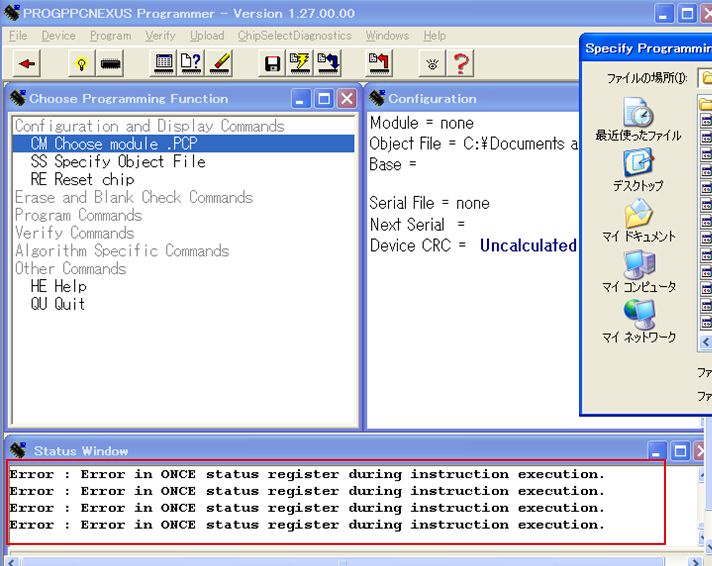712x566 pixels.
Task: Click the eye toolbar icon
Action: point(432,64)
